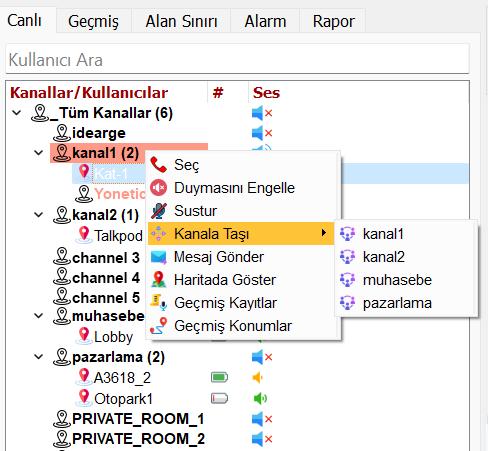Click the Geçmiş Kayıtlar recordings icon
488x451 pixels.
[158, 303]
